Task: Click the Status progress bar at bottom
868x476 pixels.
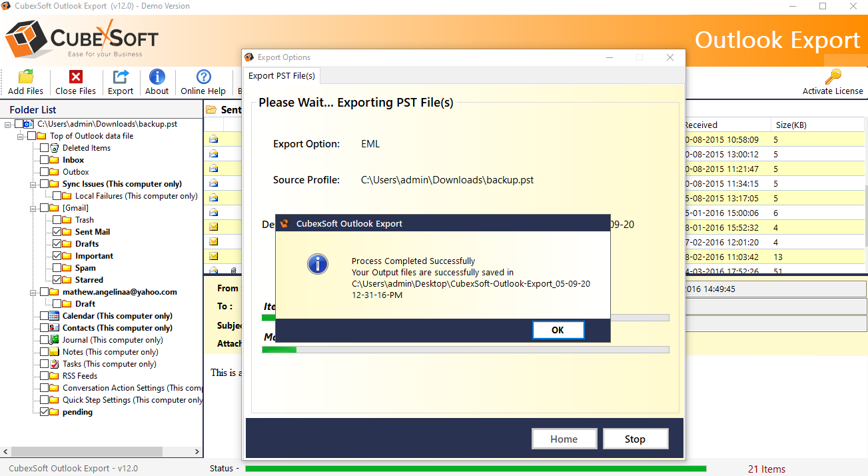Action: 476,469
